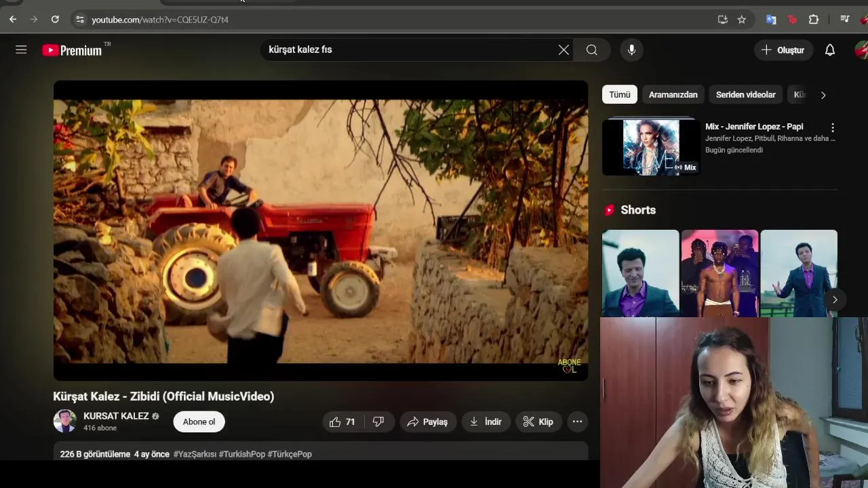Subscribe with Abone ol button
868x488 pixels.
(x=199, y=422)
